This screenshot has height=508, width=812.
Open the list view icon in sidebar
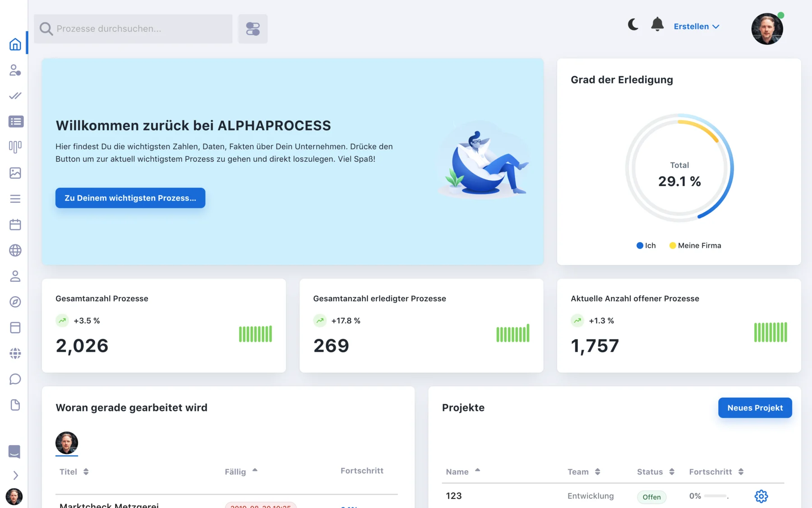[16, 121]
